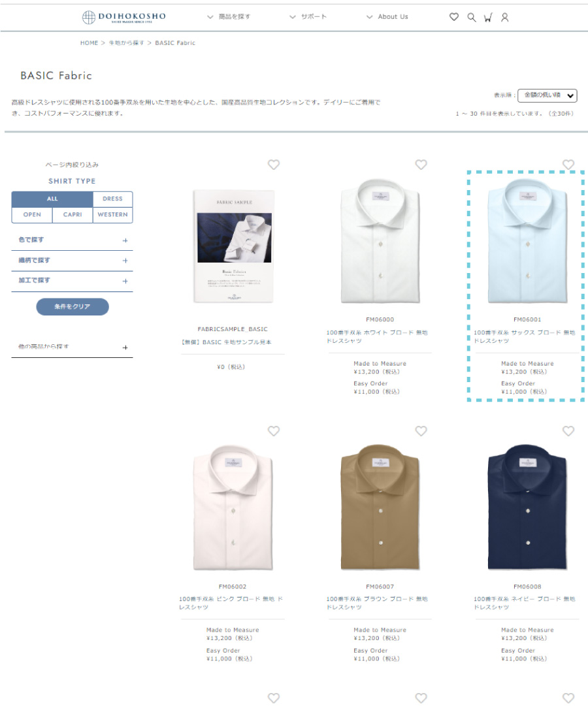Viewport: 588px width, 710px height.
Task: Select the WESTERN shirt type filter
Action: point(112,215)
